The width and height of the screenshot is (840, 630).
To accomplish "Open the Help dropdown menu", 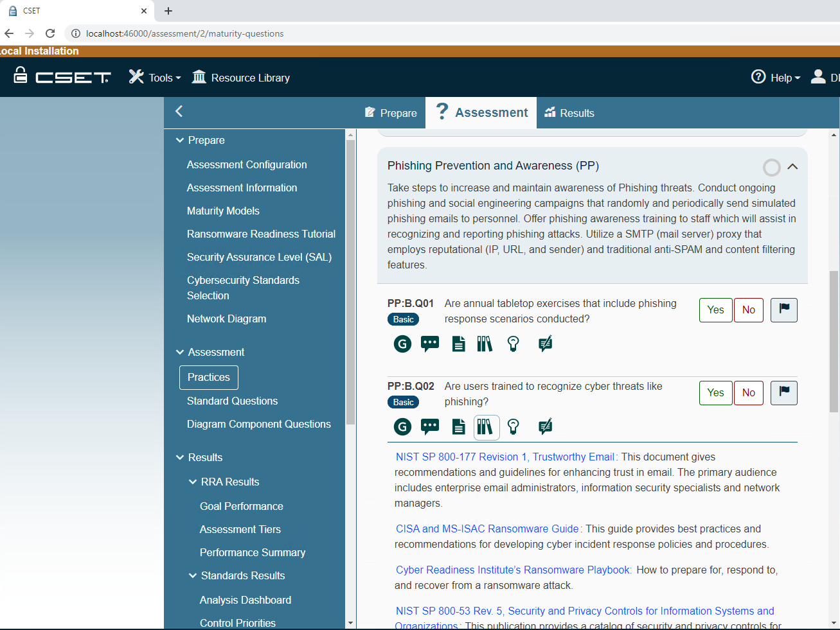I will [776, 78].
